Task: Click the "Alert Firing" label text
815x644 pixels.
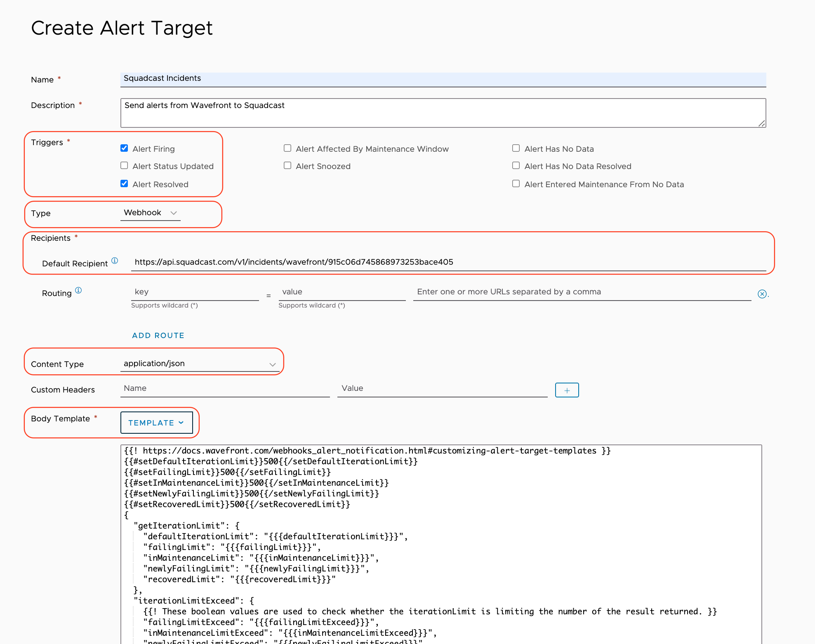Action: pos(153,149)
